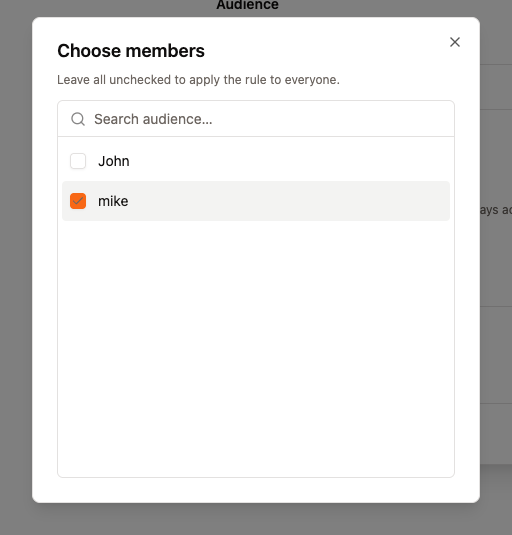The image size is (512, 535).
Task: Click the 'Search audience...' placeholder text
Action: point(153,119)
